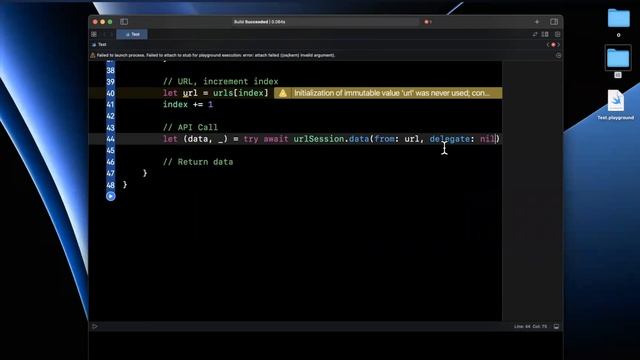Dismiss the error banner circle button
The height and width of the screenshot is (360, 640).
(558, 55)
